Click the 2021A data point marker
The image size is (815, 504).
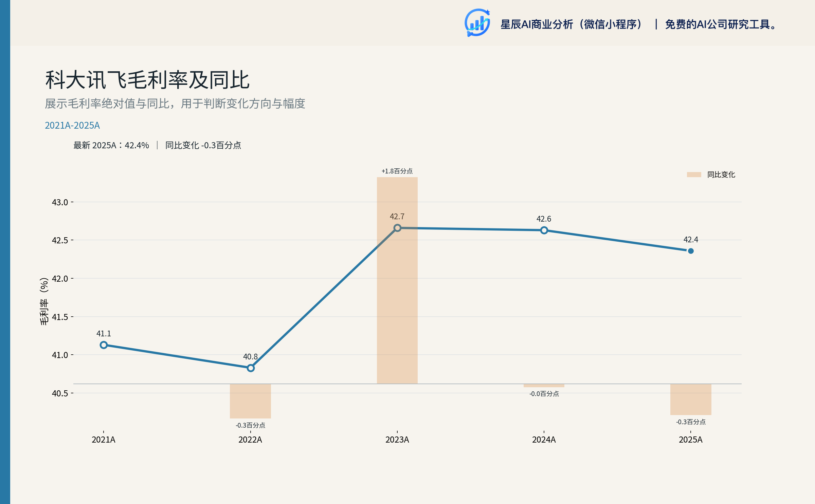pyautogui.click(x=104, y=345)
